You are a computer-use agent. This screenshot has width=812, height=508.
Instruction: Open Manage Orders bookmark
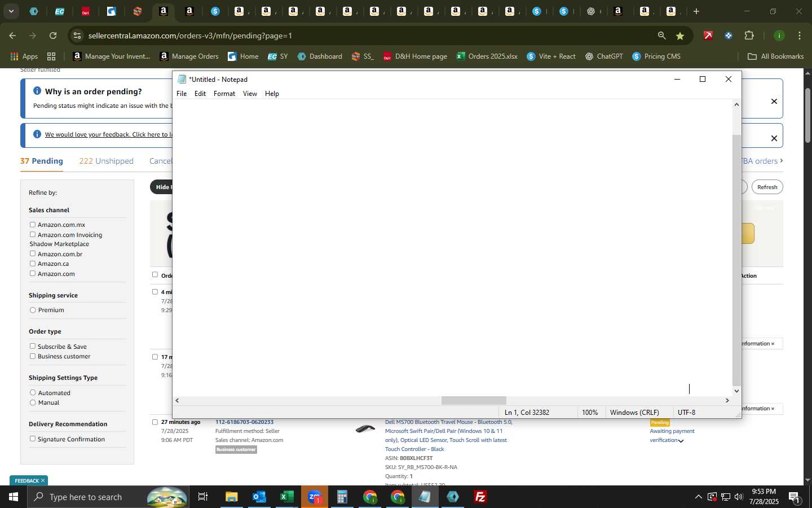(x=189, y=56)
